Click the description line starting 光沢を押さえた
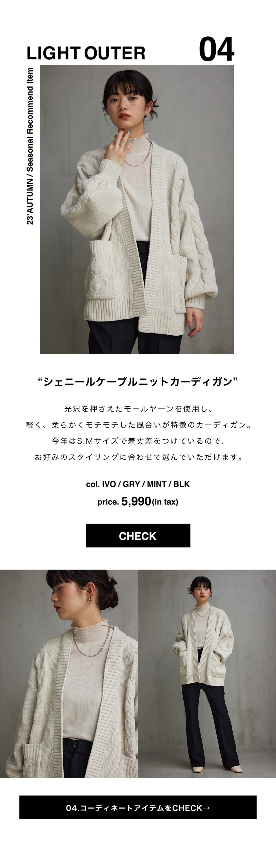 [x=138, y=409]
